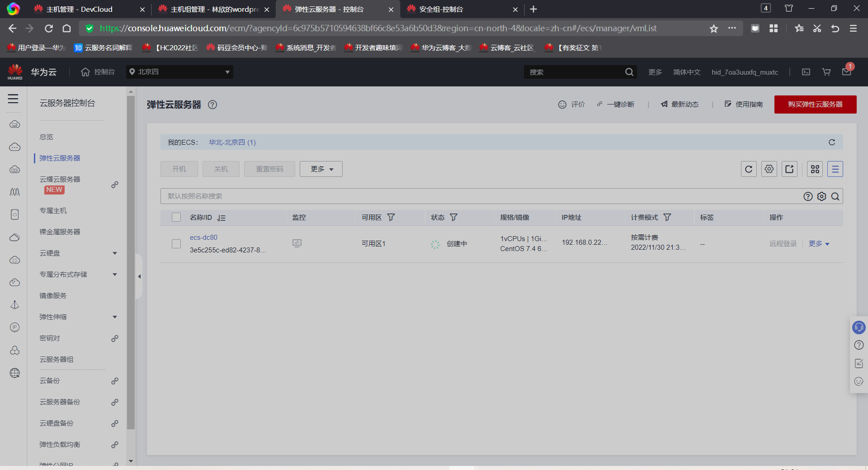This screenshot has width=868, height=470.
Task: Open the ecs-dc80 server link
Action: tap(203, 237)
